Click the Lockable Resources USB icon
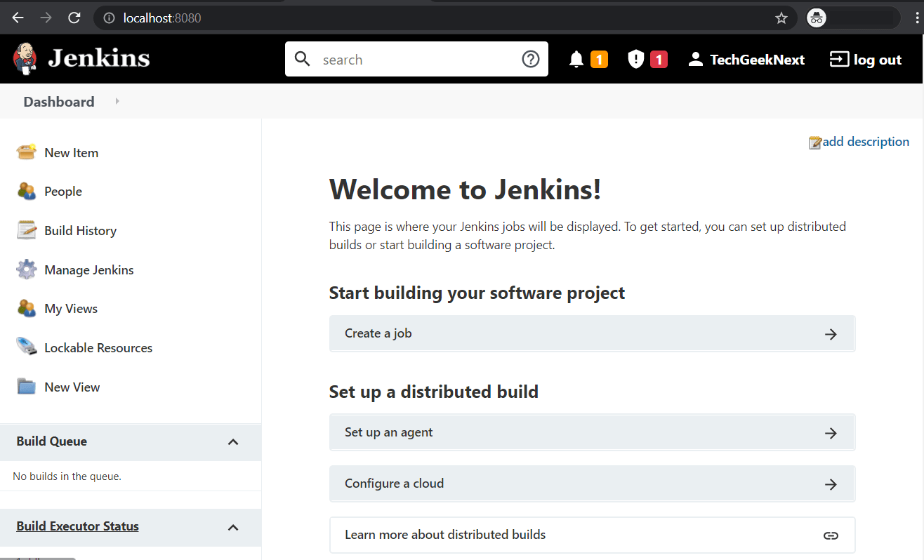This screenshot has width=924, height=560. point(27,347)
